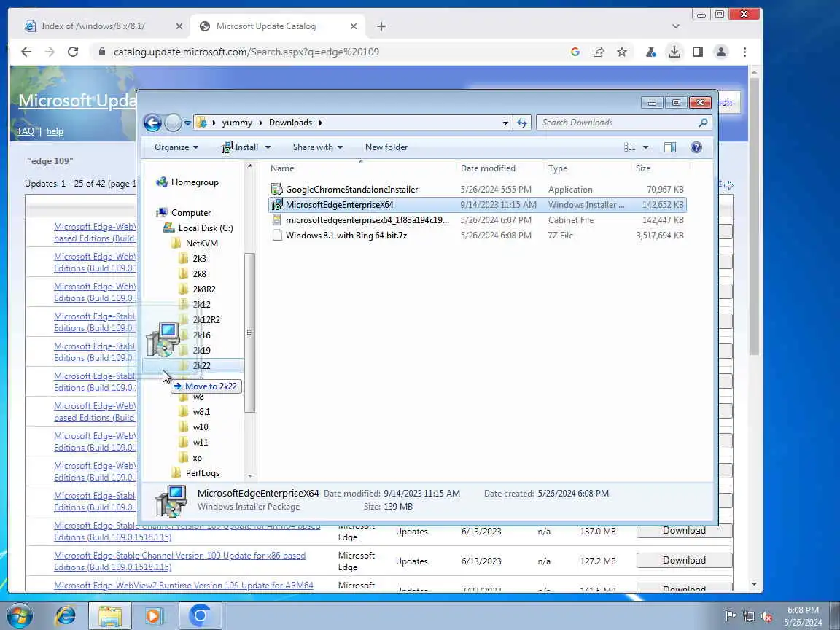Click the magnifier icon in Search Downloads
This screenshot has width=840, height=630.
tap(703, 122)
